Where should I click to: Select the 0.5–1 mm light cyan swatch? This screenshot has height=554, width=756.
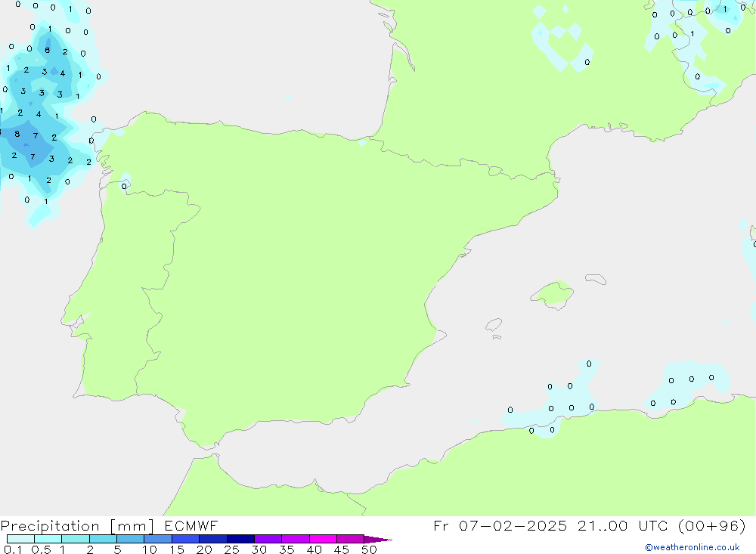(48, 539)
